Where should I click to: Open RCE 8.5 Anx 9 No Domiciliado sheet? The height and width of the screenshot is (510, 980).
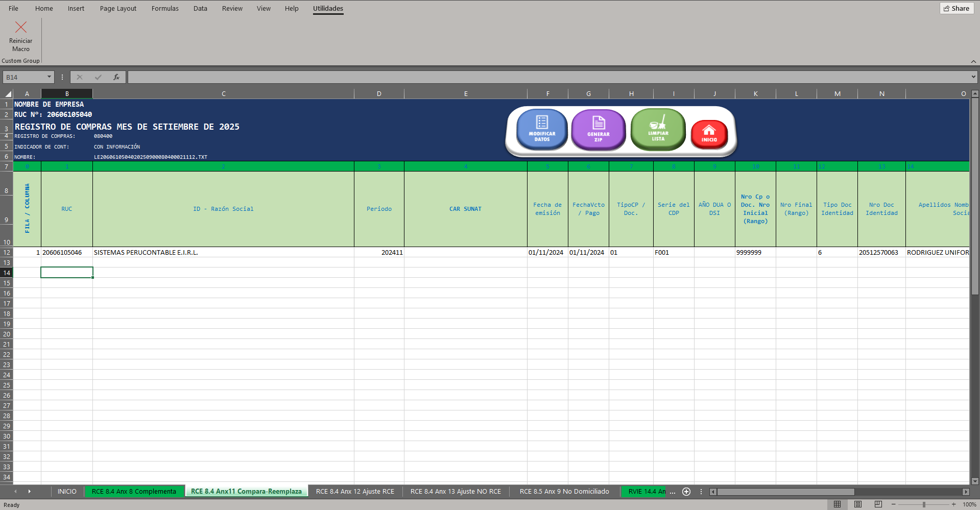pos(564,492)
